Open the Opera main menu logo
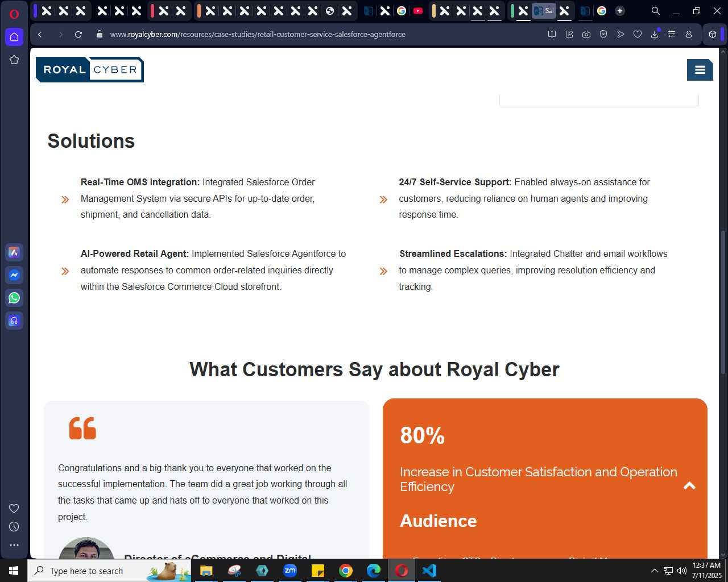728x582 pixels. click(14, 14)
